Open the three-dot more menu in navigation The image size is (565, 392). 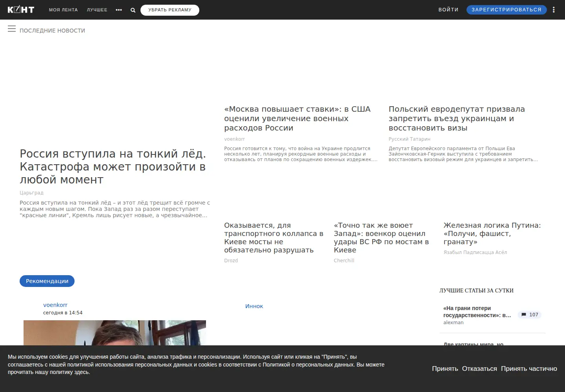(119, 10)
